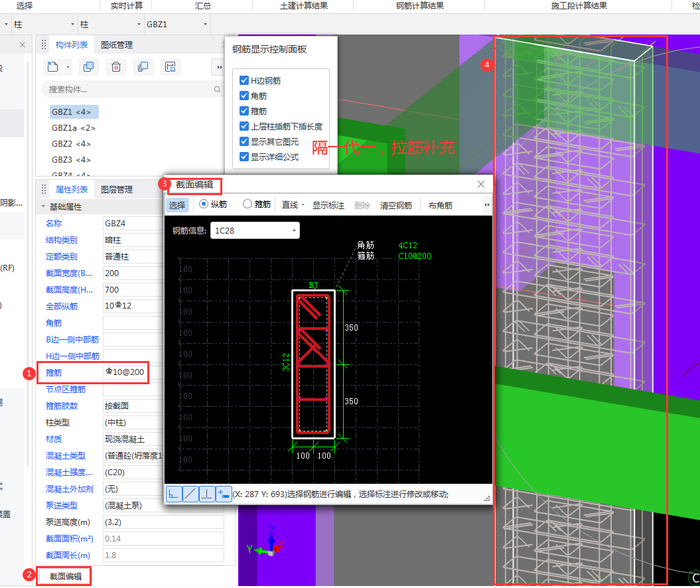The width and height of the screenshot is (700, 588).
Task: Click the 箍筋肢数 property label
Action: tap(62, 405)
